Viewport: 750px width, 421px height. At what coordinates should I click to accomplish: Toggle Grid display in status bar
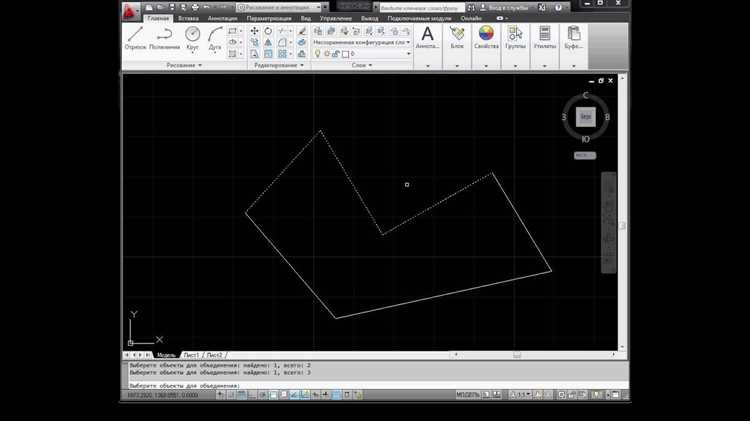pyautogui.click(x=241, y=395)
